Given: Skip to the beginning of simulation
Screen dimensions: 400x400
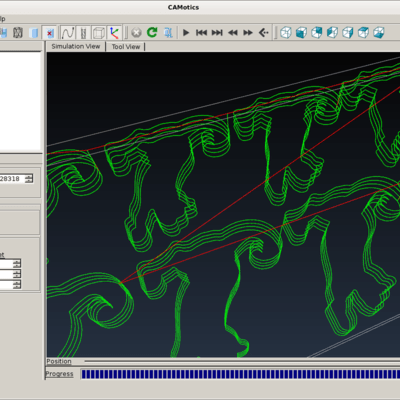Looking at the screenshot, I should point(201,33).
